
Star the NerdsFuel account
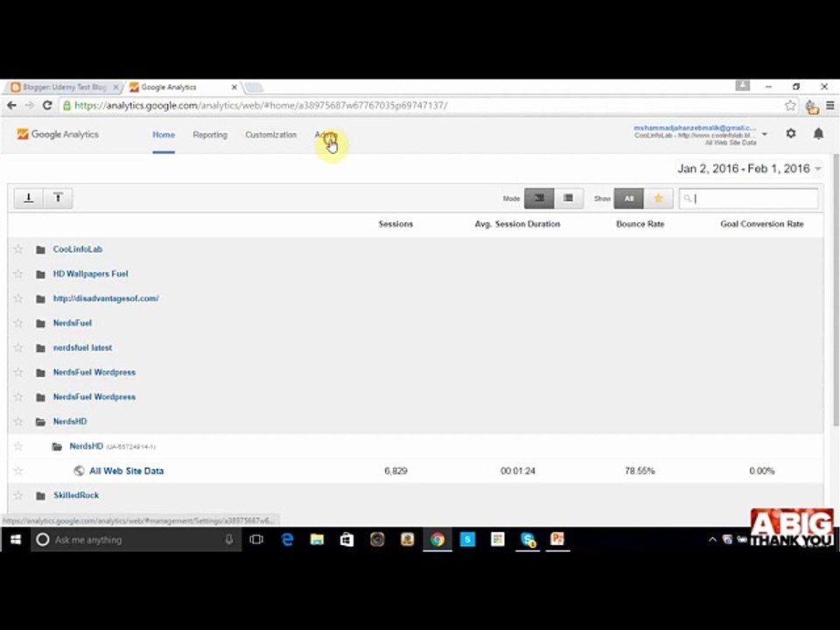click(x=18, y=323)
